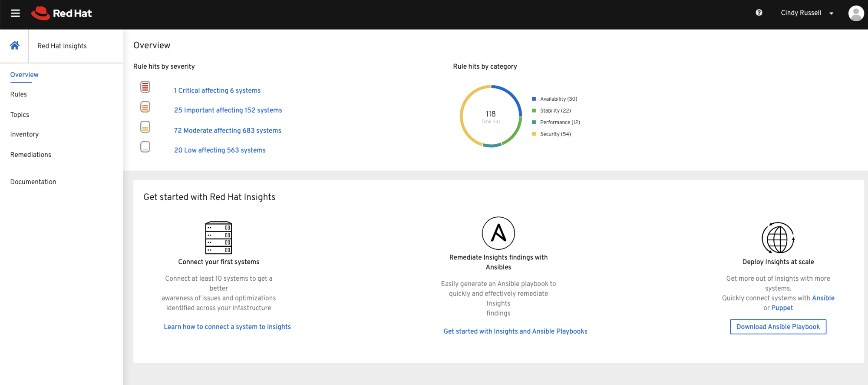Click the Important severity icon
Screen dimensions: 868x385
pyautogui.click(x=145, y=107)
